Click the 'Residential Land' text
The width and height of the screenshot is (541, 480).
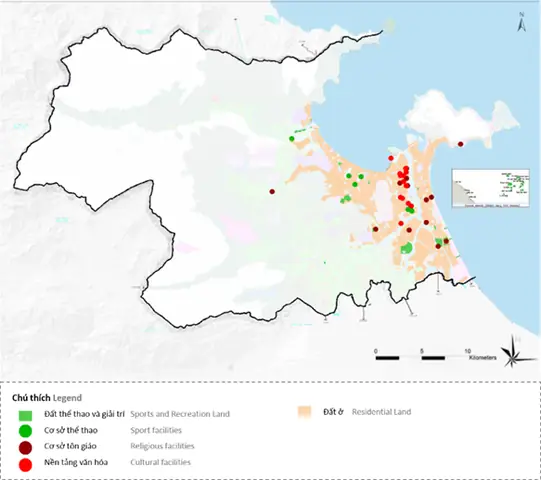coord(381,412)
